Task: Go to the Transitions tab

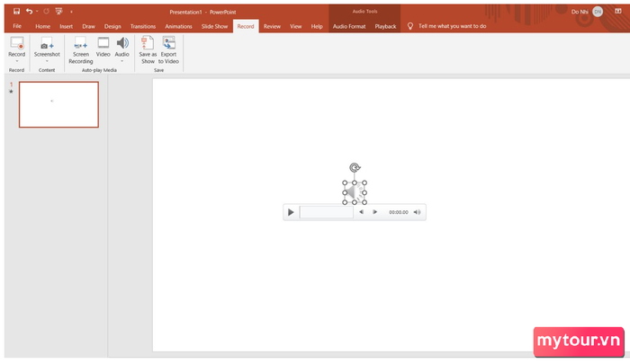Action: (142, 26)
